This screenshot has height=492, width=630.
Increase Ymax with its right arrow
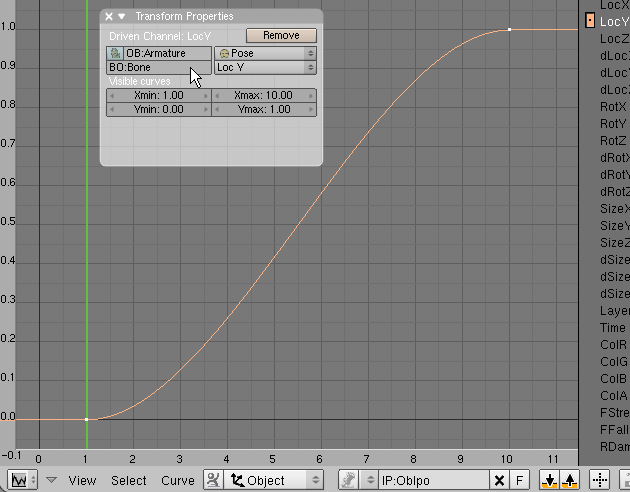coord(311,110)
